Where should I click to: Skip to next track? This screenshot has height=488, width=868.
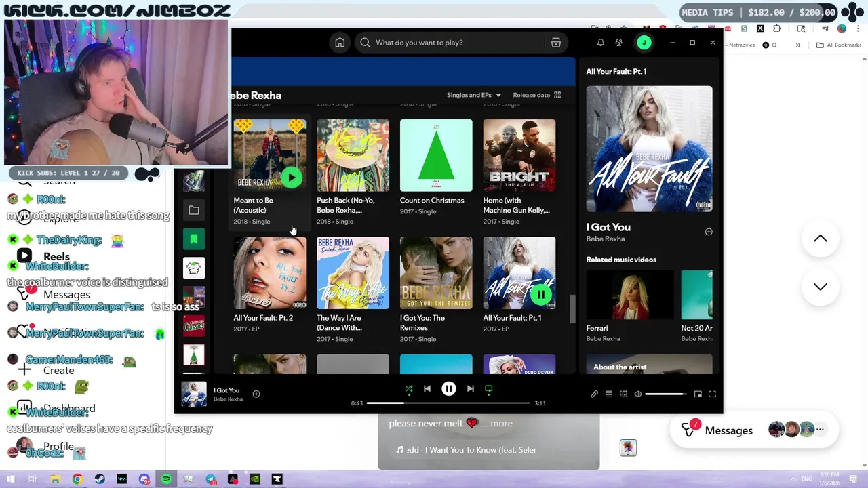[470, 388]
